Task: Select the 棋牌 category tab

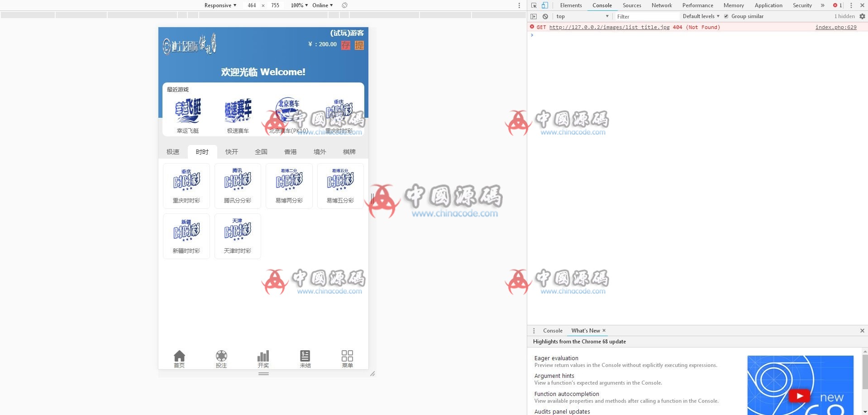Action: point(349,152)
